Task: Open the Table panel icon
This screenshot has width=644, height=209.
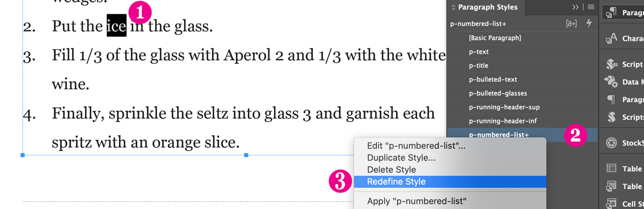Action: (x=612, y=169)
